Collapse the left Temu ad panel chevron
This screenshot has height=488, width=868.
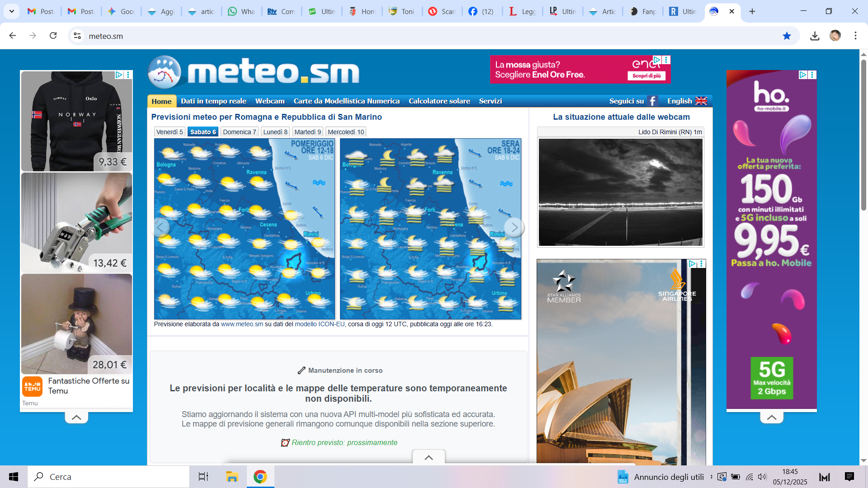coord(76,418)
